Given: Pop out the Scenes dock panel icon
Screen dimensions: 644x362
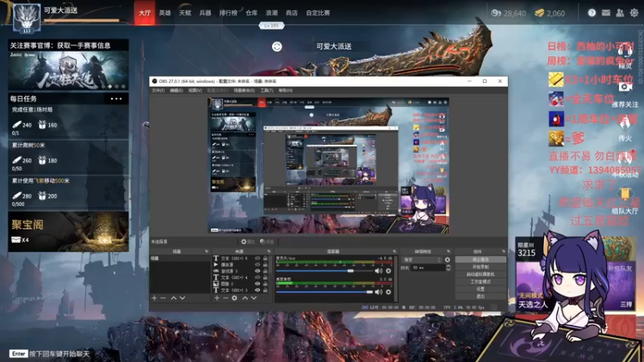Looking at the screenshot, I should (207, 251).
